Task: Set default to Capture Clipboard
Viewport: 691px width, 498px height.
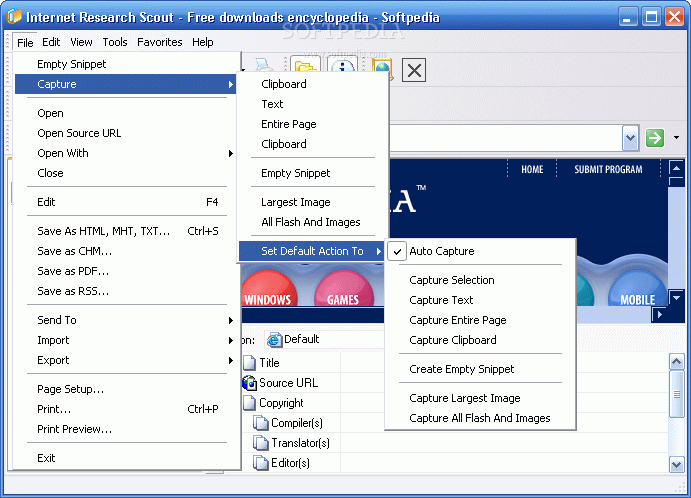Action: (x=480, y=340)
